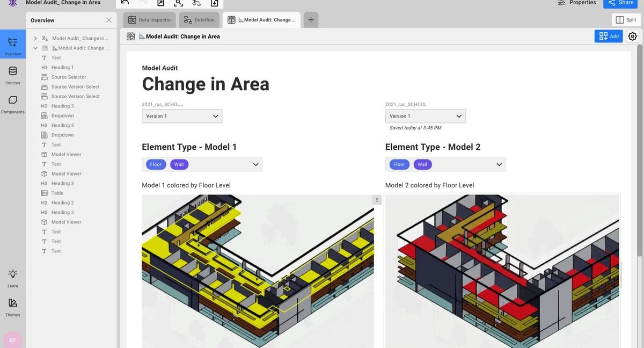
Task: Open the Element Type - Model 2 dropdown arrow
Action: coord(499,165)
